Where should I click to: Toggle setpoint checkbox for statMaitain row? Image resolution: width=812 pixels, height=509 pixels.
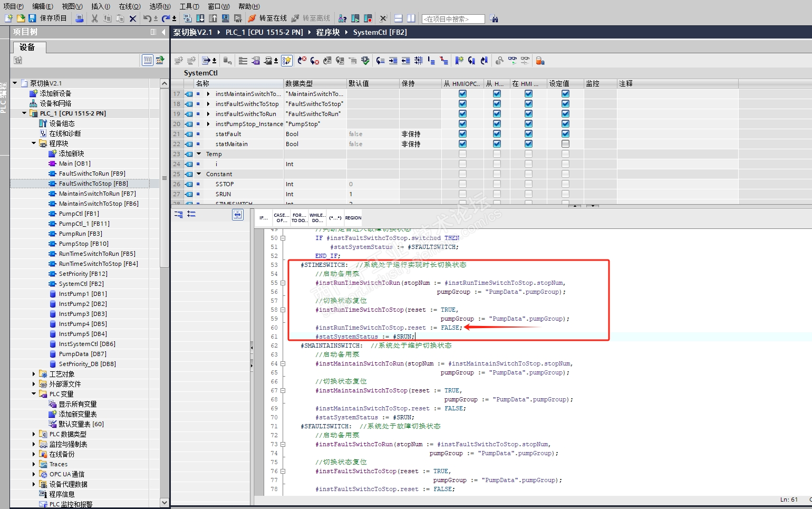click(565, 144)
